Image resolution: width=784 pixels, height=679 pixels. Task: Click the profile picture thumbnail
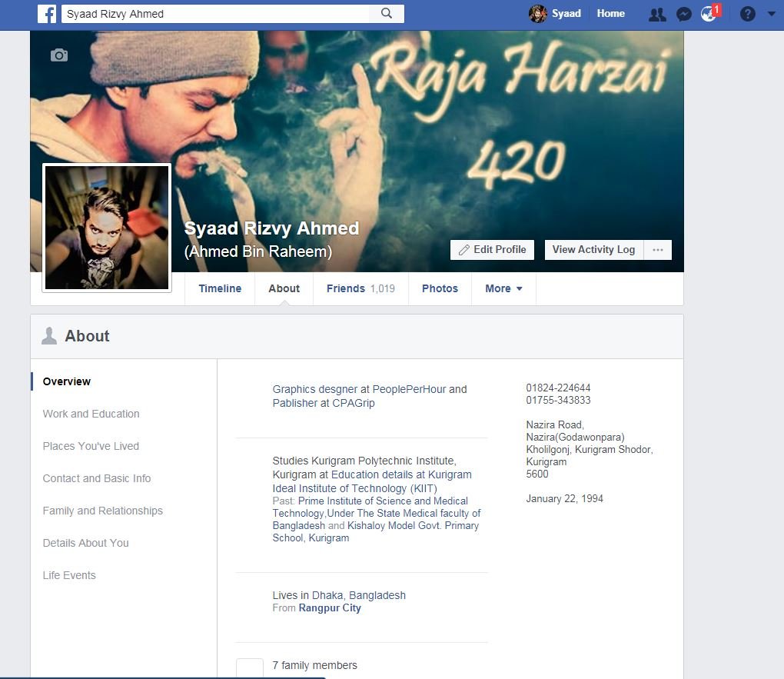[107, 227]
